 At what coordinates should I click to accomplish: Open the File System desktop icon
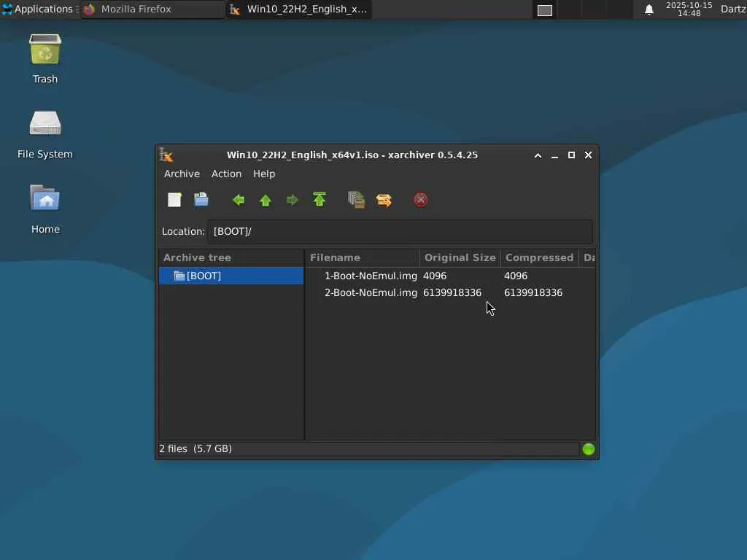[45, 134]
